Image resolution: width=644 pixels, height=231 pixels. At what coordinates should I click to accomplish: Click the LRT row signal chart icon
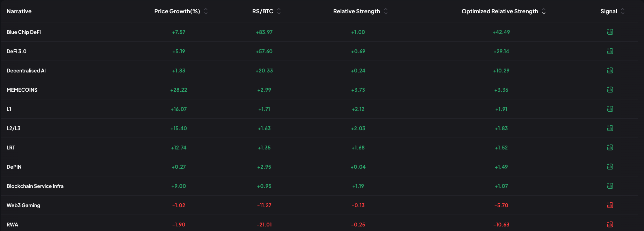tap(610, 147)
